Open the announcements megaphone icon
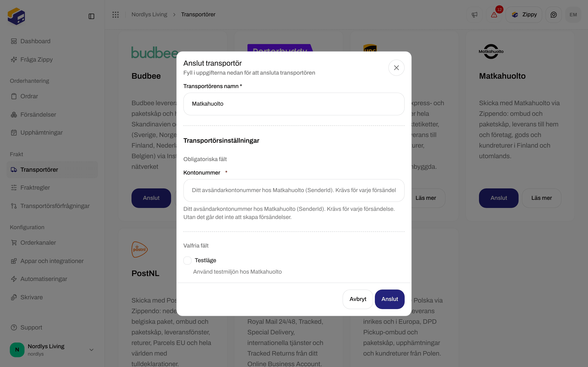 coord(474,14)
